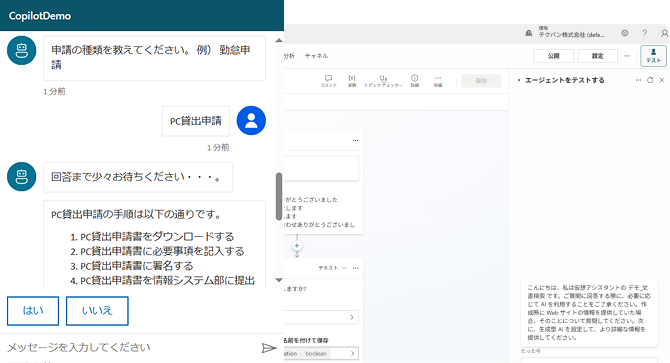The width and height of the screenshot is (670, 363).
Task: Close the エージェントをテストする pane
Action: point(662,80)
